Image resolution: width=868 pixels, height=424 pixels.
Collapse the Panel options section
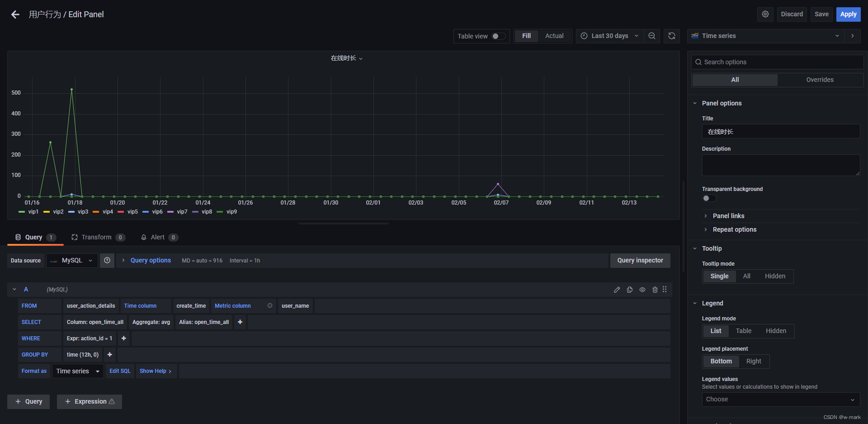[695, 103]
